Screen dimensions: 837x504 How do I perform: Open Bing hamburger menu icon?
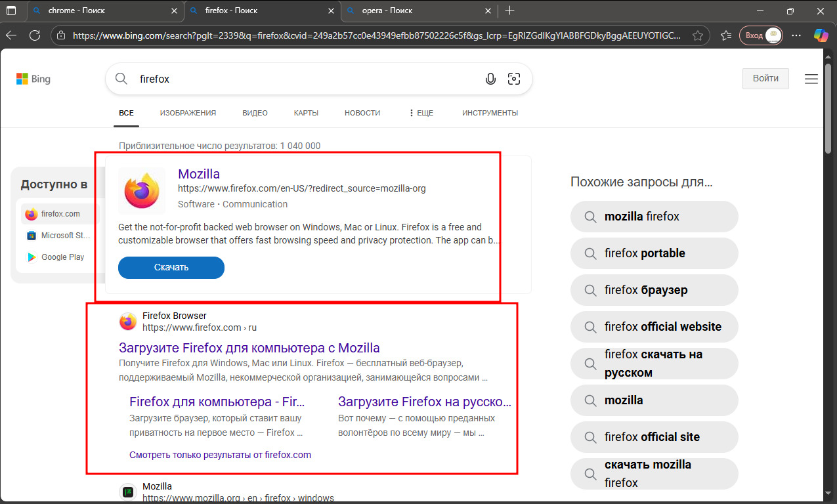(x=811, y=79)
